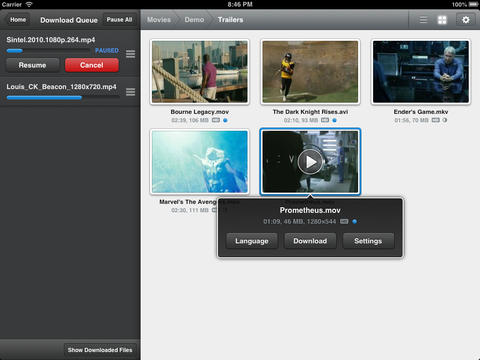This screenshot has height=360, width=480.
Task: Click the 8:46 PM clock
Action: coord(240,4)
